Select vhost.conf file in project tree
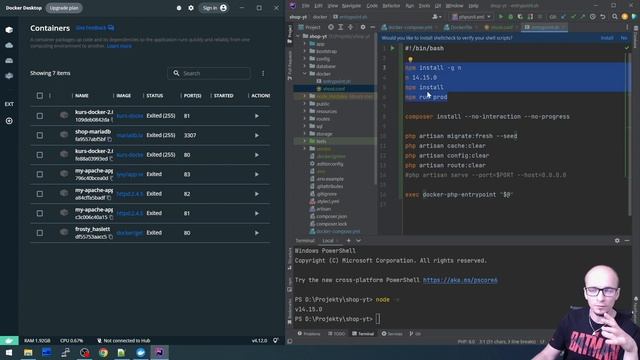Screen dimensions: 640x360 pyautogui.click(x=333, y=89)
